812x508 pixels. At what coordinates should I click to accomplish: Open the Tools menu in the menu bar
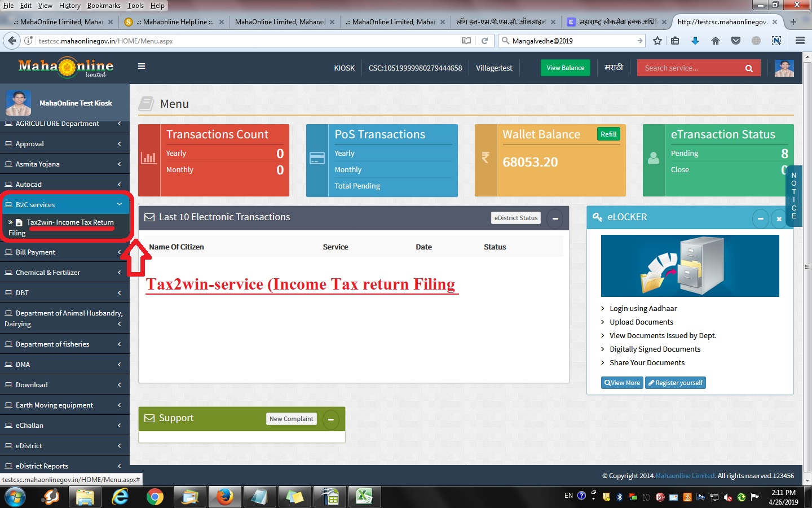[135, 6]
